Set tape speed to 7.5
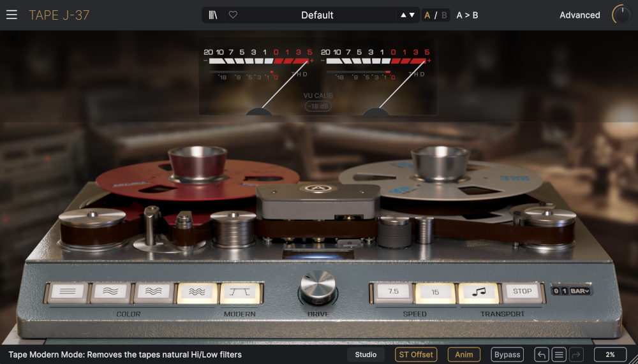638x364 pixels. (x=394, y=293)
